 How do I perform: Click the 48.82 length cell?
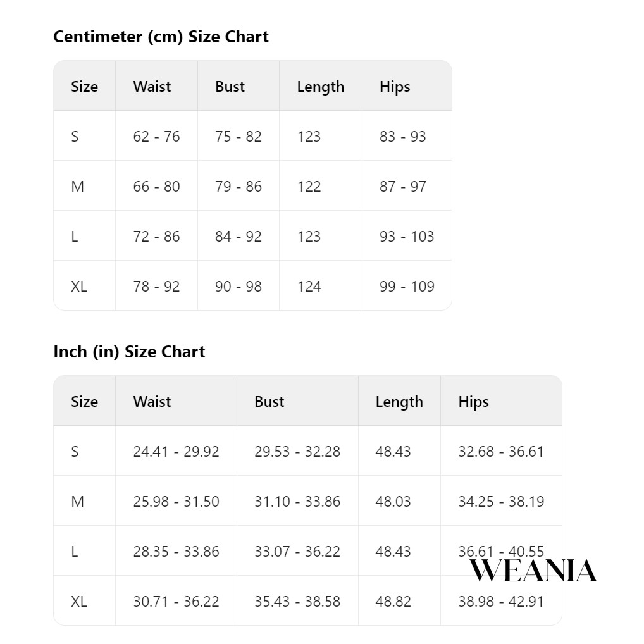coord(393,601)
